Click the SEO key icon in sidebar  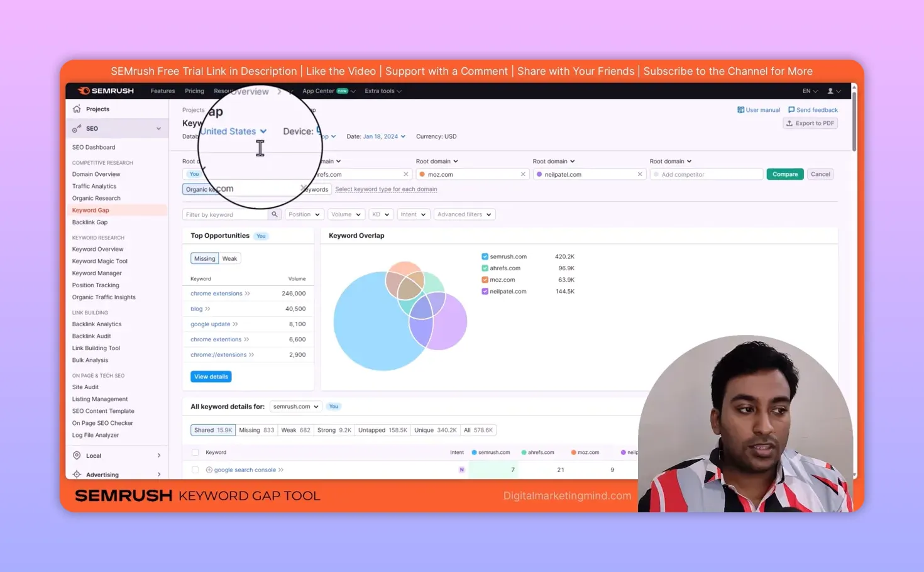77,128
